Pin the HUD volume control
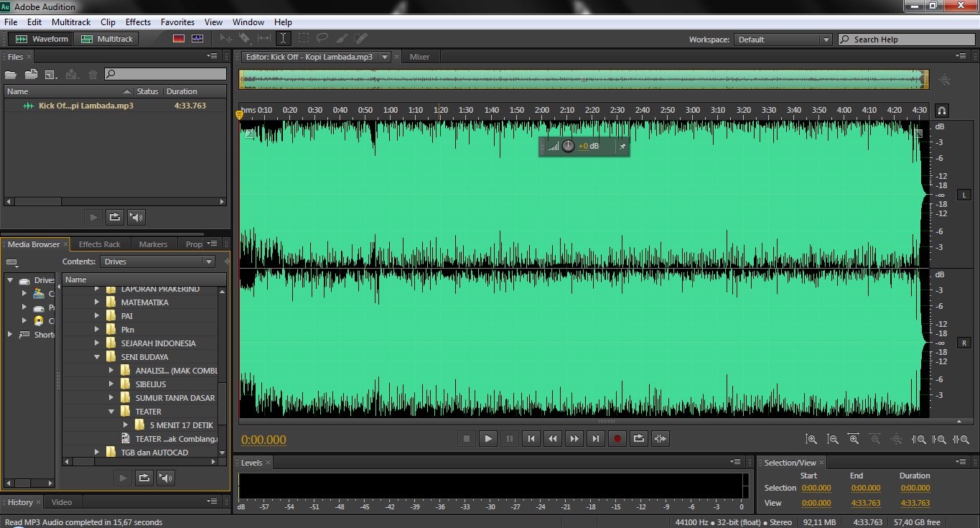980x528 pixels. point(622,147)
